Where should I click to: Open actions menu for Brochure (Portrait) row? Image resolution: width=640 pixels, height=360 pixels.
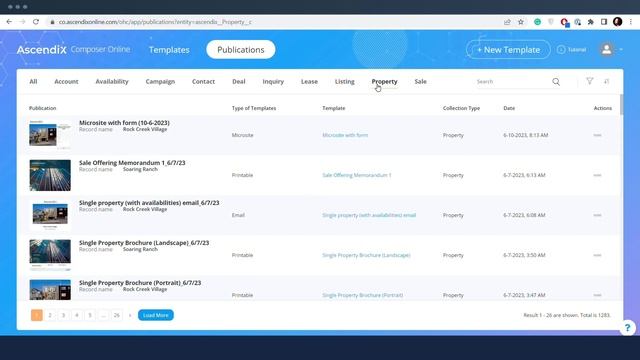click(x=598, y=295)
